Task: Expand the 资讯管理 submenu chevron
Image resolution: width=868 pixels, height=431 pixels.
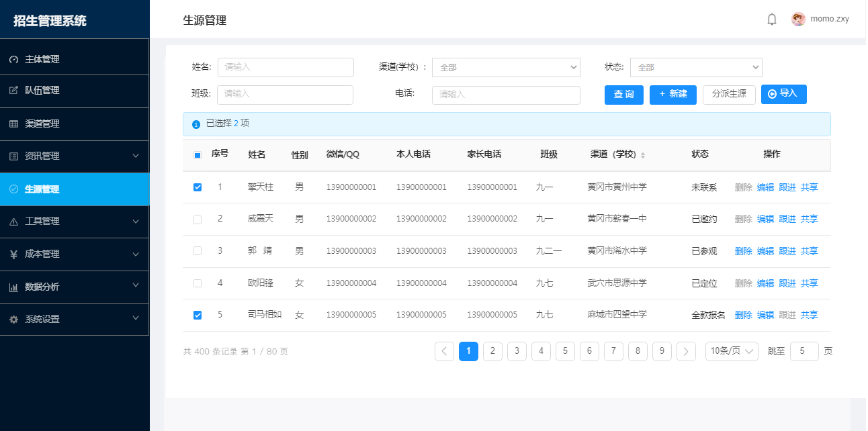Action: point(136,156)
